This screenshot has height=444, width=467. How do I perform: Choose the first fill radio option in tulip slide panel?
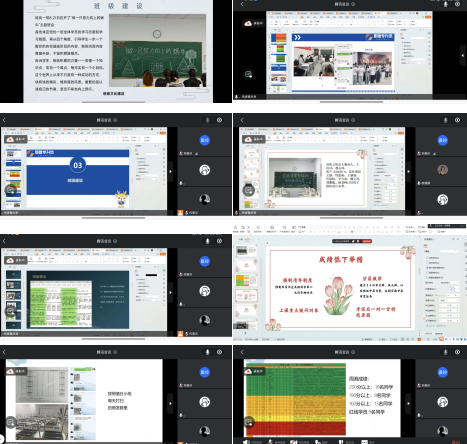(x=428, y=258)
